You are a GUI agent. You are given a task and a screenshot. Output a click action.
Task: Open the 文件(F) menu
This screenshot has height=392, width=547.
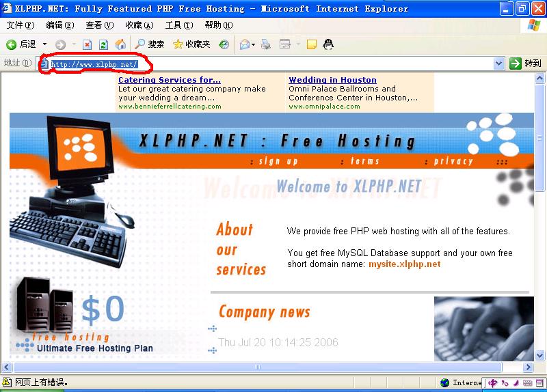[x=21, y=25]
